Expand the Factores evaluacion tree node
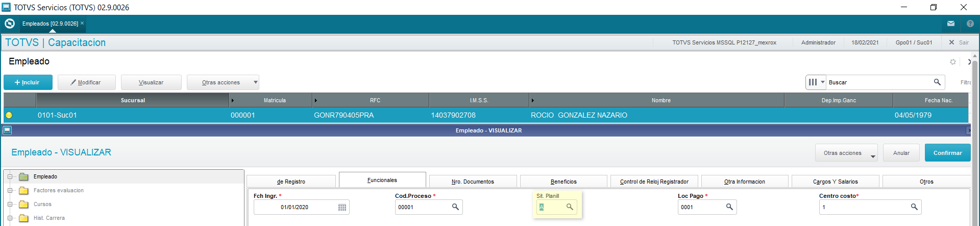980x226 pixels. point(10,191)
